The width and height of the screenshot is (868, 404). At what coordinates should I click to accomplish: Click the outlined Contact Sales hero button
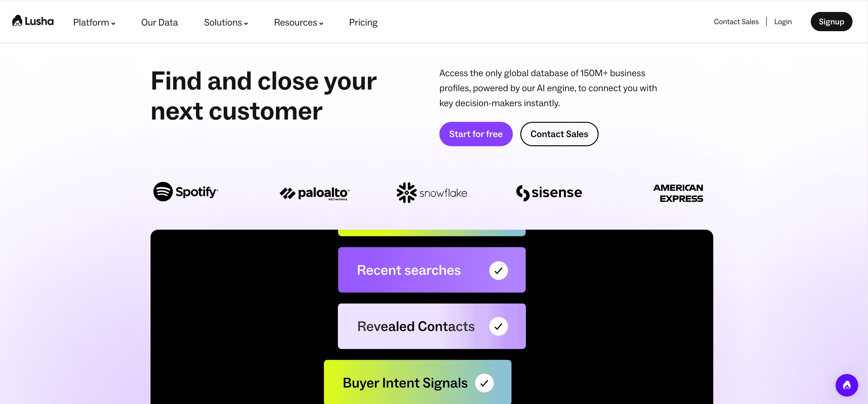pyautogui.click(x=559, y=134)
